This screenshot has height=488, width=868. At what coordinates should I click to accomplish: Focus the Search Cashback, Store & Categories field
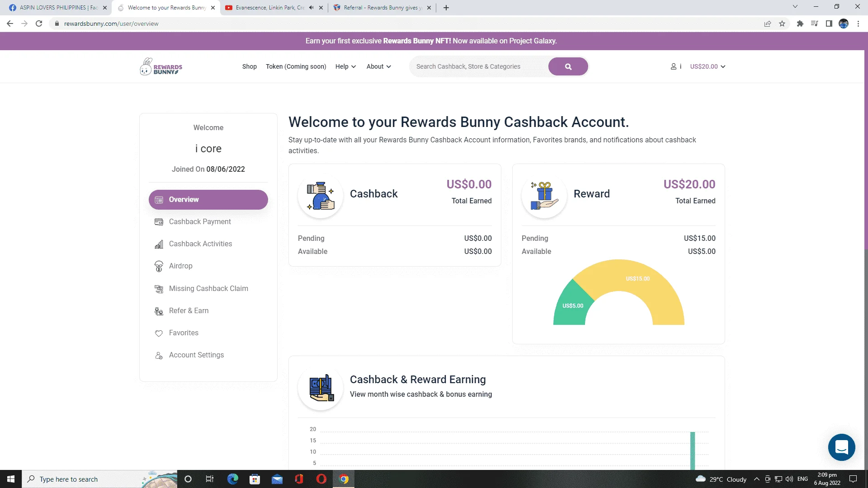(x=480, y=66)
